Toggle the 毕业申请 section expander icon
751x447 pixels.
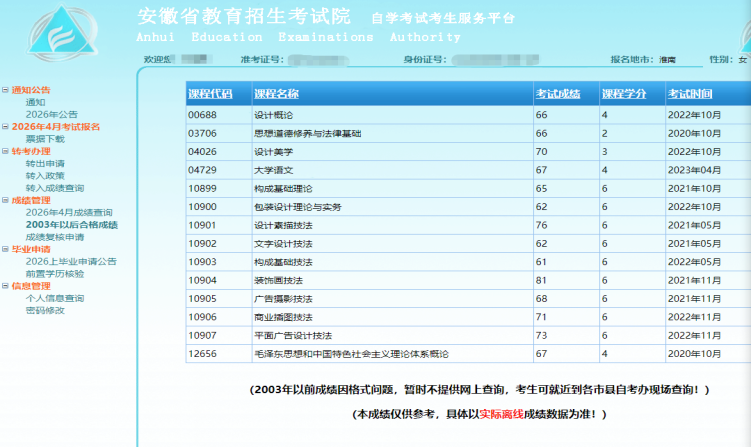(x=5, y=249)
